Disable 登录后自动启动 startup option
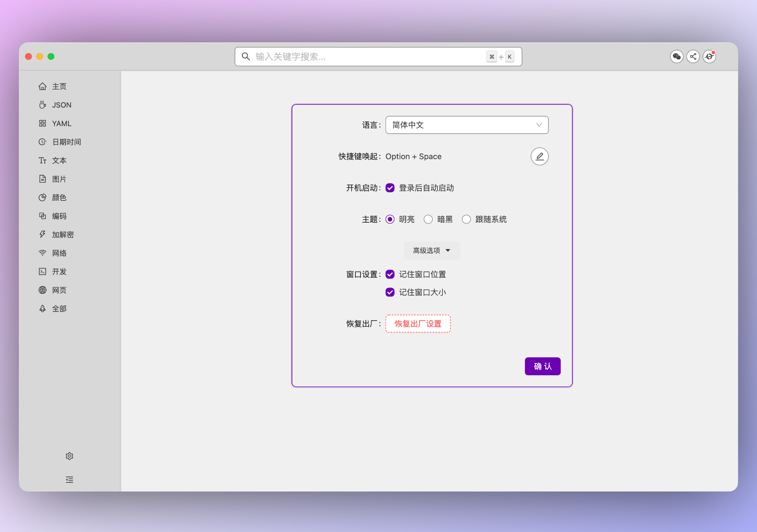This screenshot has height=532, width=757. (x=390, y=187)
